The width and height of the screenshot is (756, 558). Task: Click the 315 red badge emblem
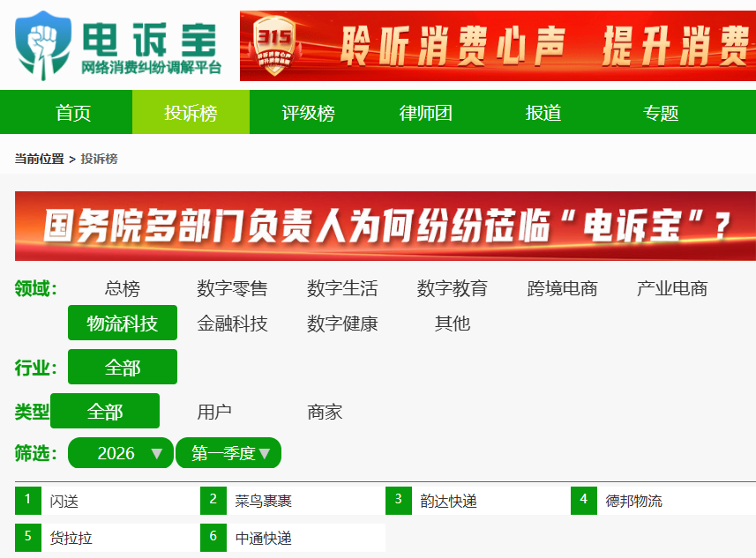(x=274, y=46)
